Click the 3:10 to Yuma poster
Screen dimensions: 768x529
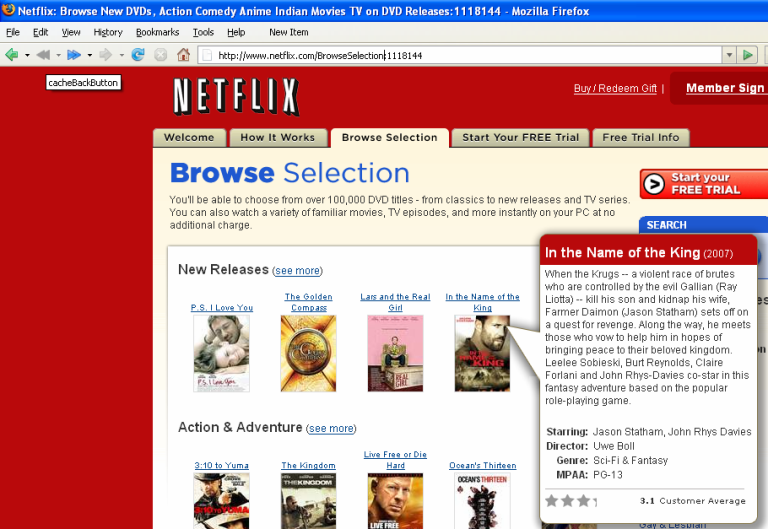(x=221, y=501)
